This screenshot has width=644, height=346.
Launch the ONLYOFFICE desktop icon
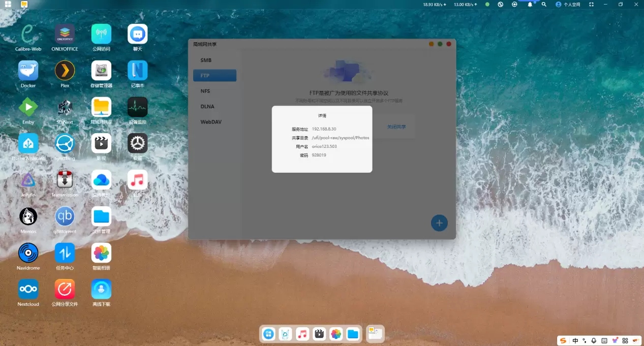[x=65, y=35]
